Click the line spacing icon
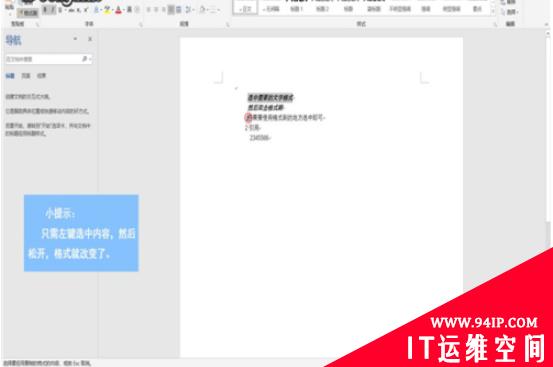 click(188, 10)
